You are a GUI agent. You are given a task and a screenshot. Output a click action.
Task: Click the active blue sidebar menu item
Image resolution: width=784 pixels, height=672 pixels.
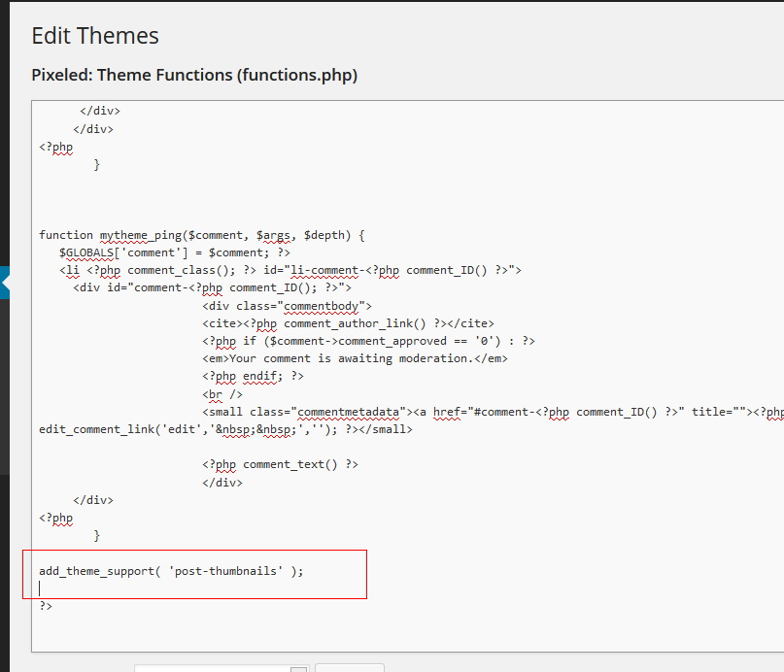pyautogui.click(x=4, y=283)
